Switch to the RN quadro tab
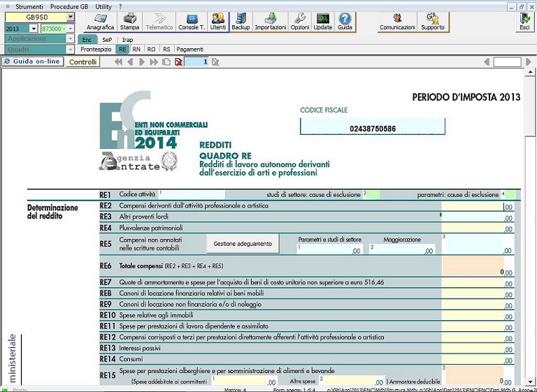The height and width of the screenshot is (392, 537). coord(136,50)
